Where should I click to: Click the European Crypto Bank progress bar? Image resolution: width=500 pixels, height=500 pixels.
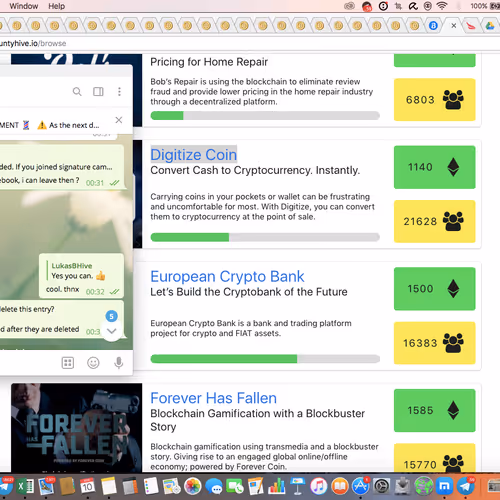pyautogui.click(x=265, y=359)
